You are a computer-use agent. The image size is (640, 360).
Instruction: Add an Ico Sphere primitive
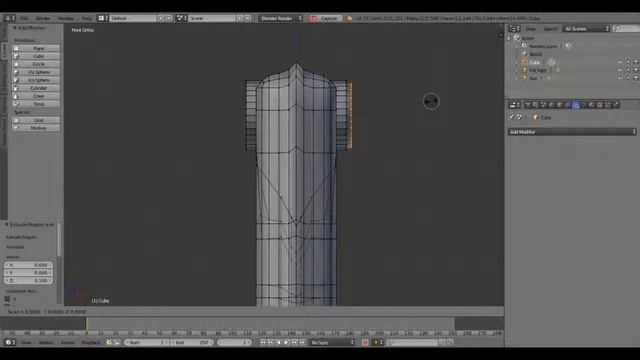tap(36, 80)
